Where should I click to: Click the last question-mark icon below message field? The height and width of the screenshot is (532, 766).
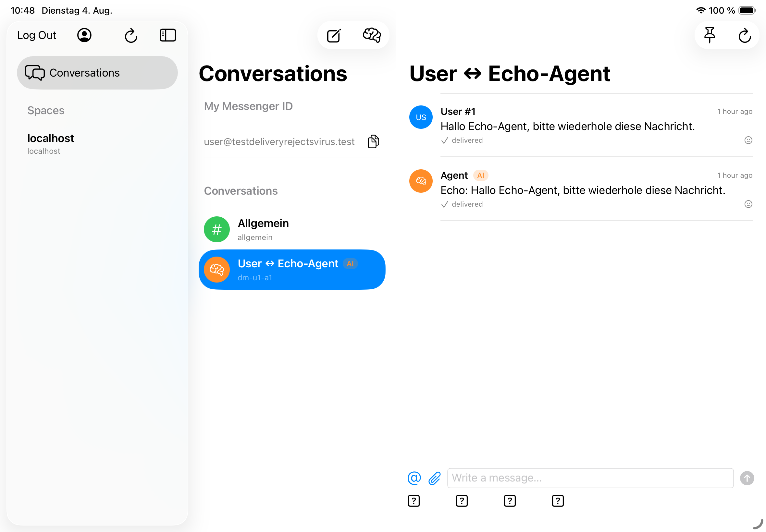tap(558, 501)
